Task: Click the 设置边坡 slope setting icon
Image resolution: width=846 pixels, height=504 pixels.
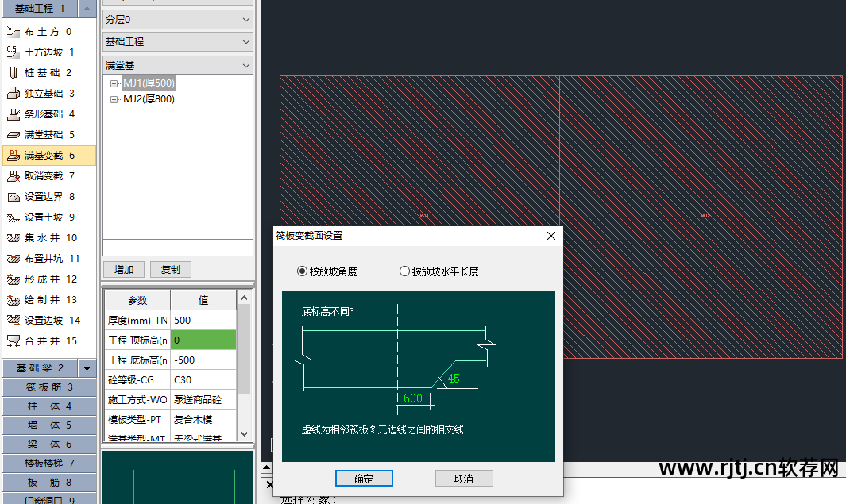Action: point(13,321)
